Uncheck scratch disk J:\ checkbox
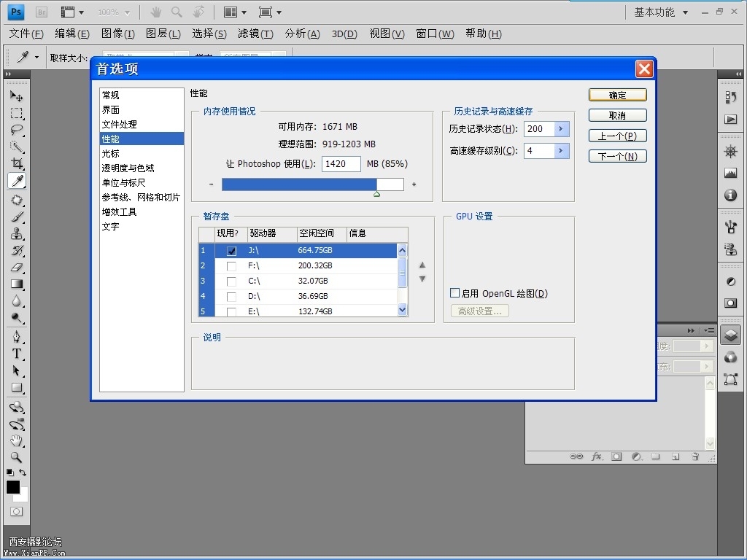Image resolution: width=747 pixels, height=560 pixels. pos(231,251)
